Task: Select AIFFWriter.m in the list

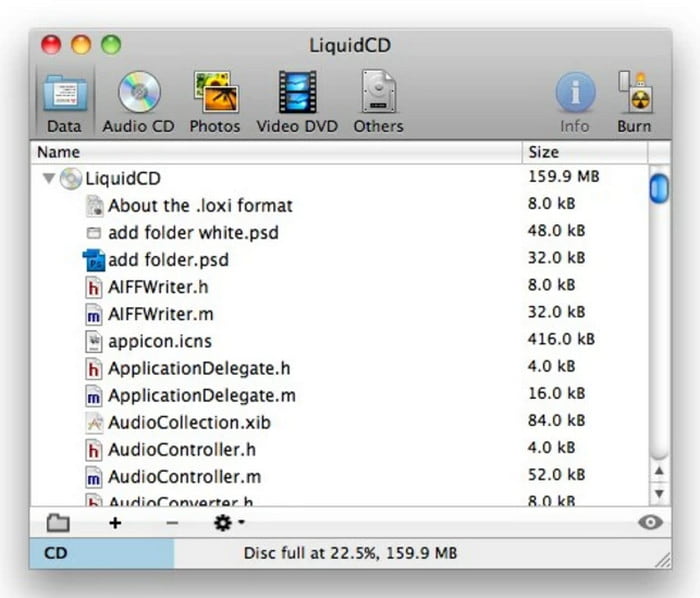Action: pos(339,315)
